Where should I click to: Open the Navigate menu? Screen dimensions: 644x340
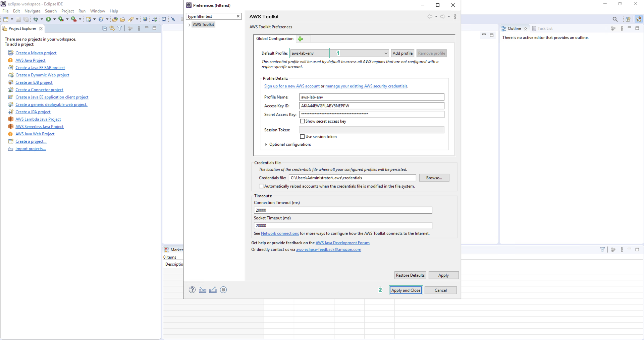pyautogui.click(x=33, y=11)
